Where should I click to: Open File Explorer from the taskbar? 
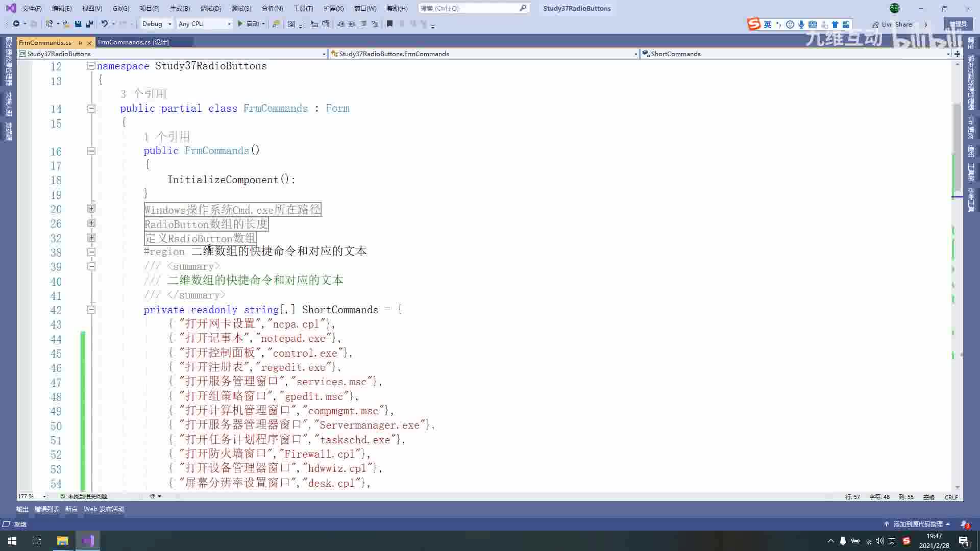(63, 541)
